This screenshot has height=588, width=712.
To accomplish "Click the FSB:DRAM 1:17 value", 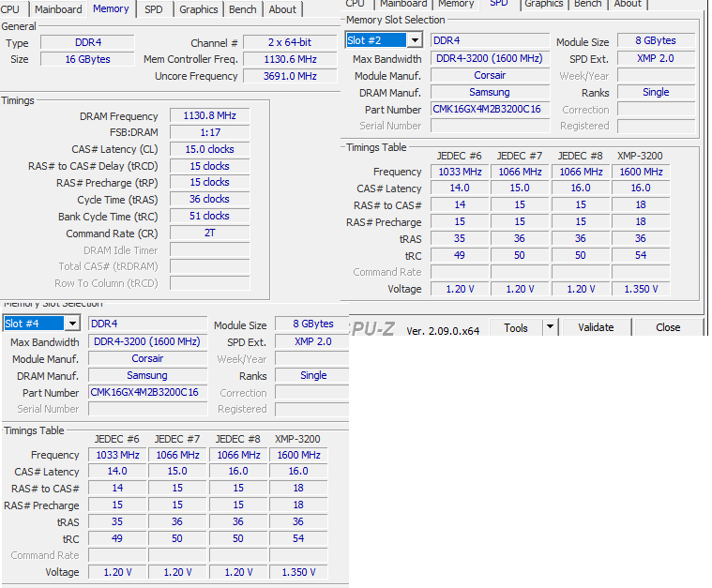I will [x=210, y=132].
